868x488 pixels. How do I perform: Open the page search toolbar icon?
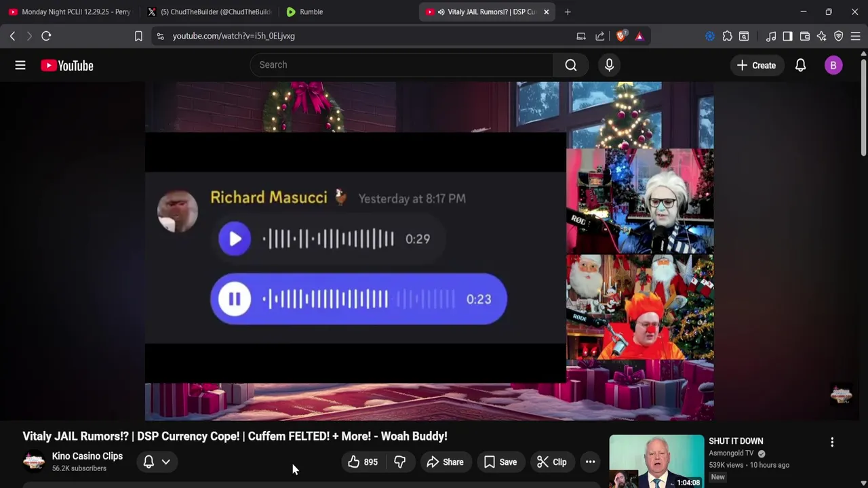[744, 36]
